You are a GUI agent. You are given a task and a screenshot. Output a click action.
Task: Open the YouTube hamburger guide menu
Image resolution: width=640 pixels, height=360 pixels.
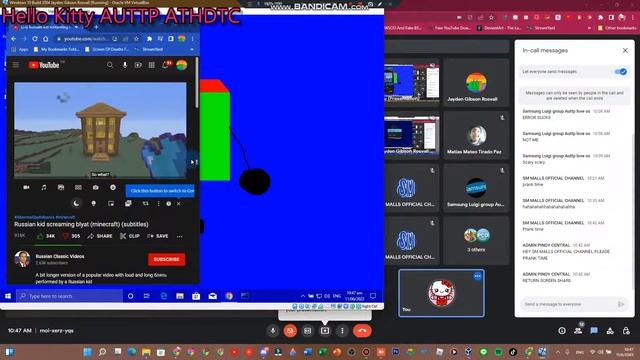click(16, 65)
